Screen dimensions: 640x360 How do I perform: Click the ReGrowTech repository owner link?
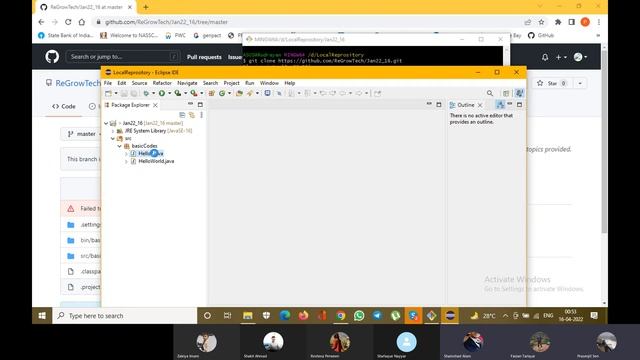pyautogui.click(x=78, y=83)
